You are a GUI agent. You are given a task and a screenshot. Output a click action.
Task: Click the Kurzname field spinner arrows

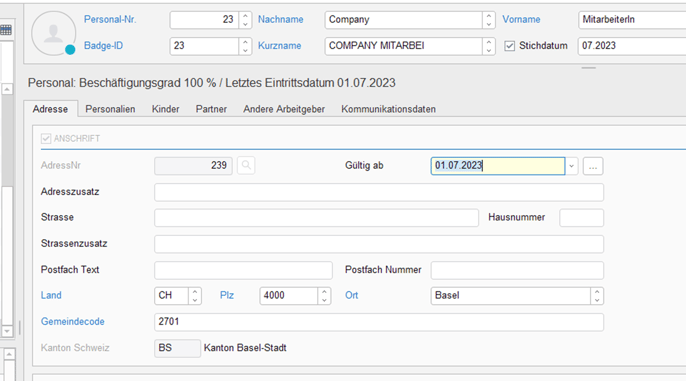(x=489, y=46)
